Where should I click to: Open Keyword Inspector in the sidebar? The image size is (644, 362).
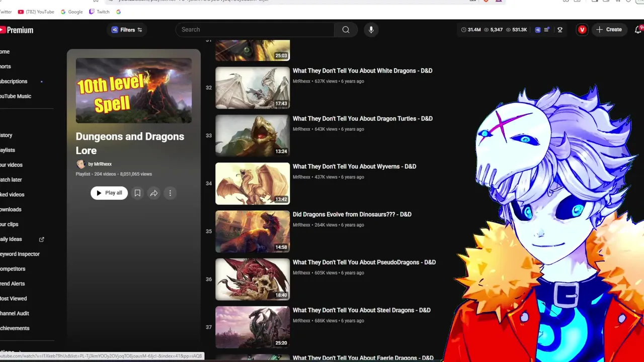point(20,254)
